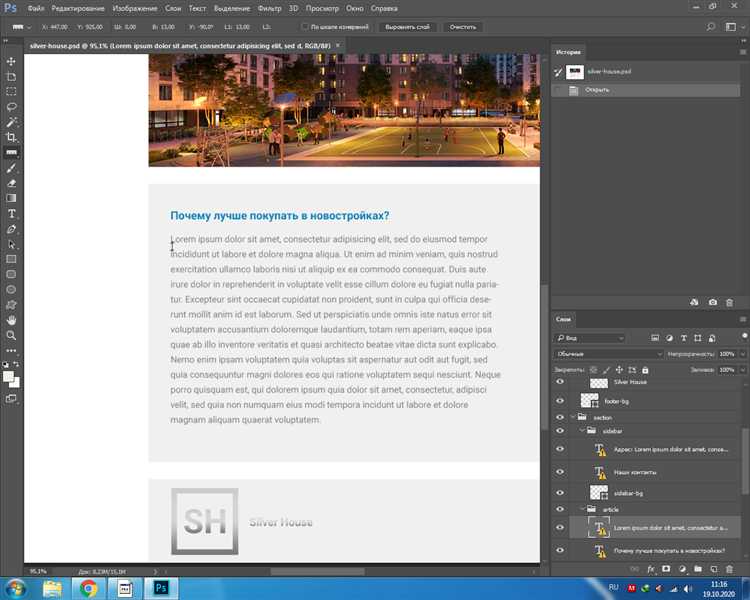Select the Horizontal Type tool

12,213
